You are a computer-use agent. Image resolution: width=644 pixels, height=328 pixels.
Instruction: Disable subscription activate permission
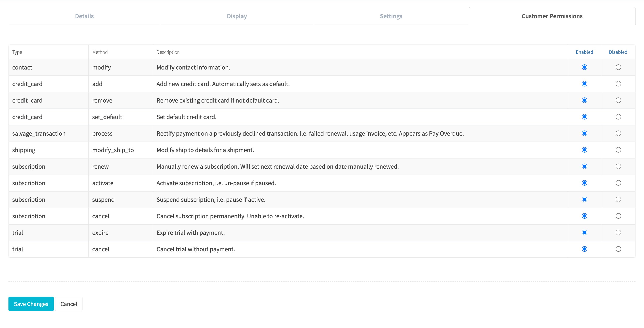618,183
